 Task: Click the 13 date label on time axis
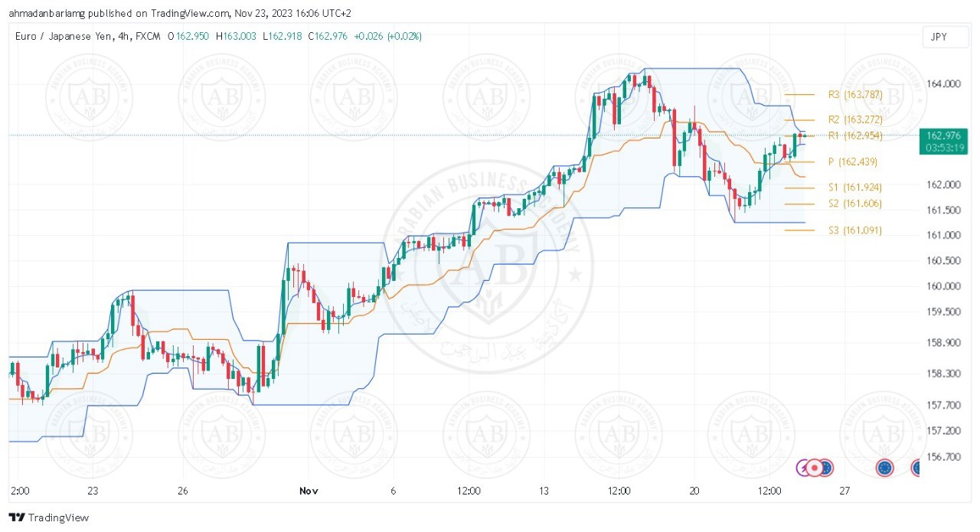tap(544, 491)
